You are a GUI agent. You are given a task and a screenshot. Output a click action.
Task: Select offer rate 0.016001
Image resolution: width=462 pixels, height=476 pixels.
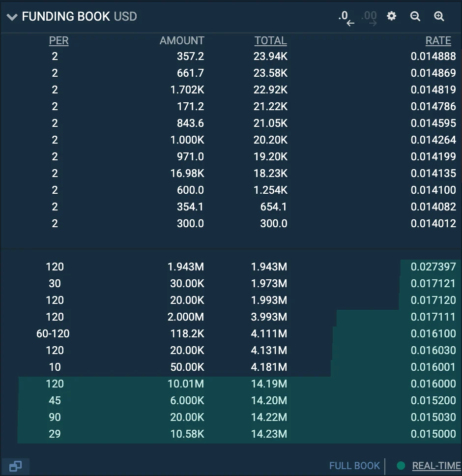click(433, 367)
